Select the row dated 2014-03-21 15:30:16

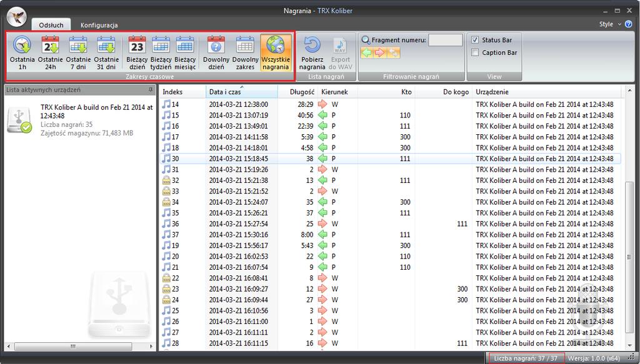tap(391, 234)
